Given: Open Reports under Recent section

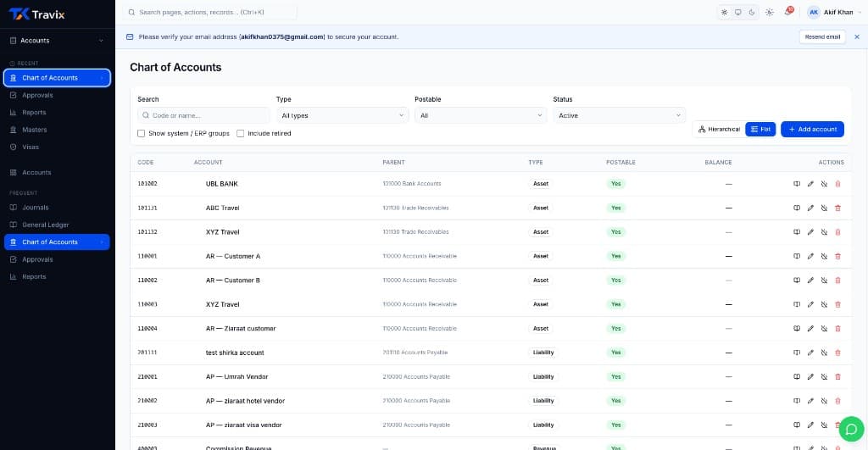Looking at the screenshot, I should coord(57,113).
